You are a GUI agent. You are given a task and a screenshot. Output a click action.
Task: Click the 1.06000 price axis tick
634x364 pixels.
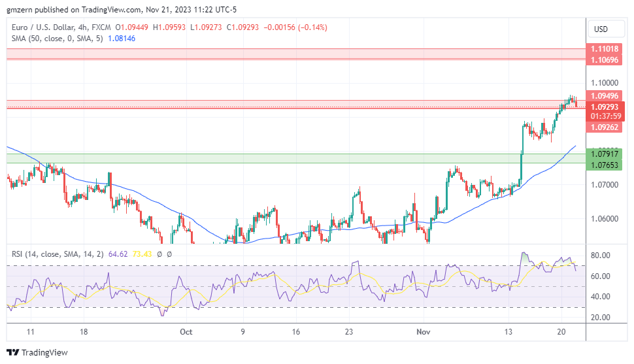tap(605, 219)
